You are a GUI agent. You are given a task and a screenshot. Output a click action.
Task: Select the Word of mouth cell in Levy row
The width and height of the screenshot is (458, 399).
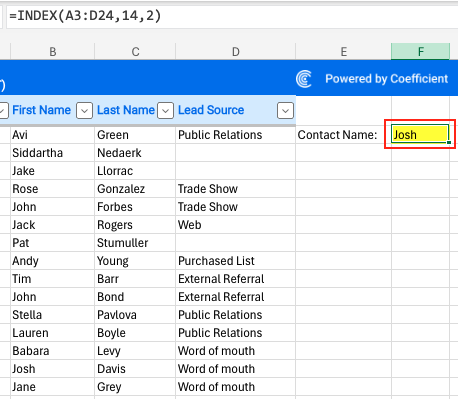pos(236,351)
